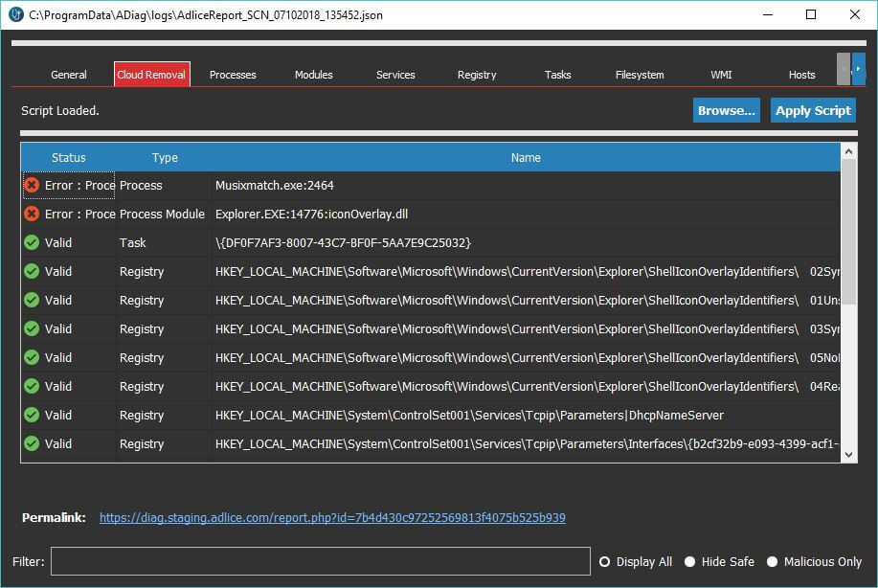Open the Registry tab
Screen dimensions: 878x588
coord(477,75)
